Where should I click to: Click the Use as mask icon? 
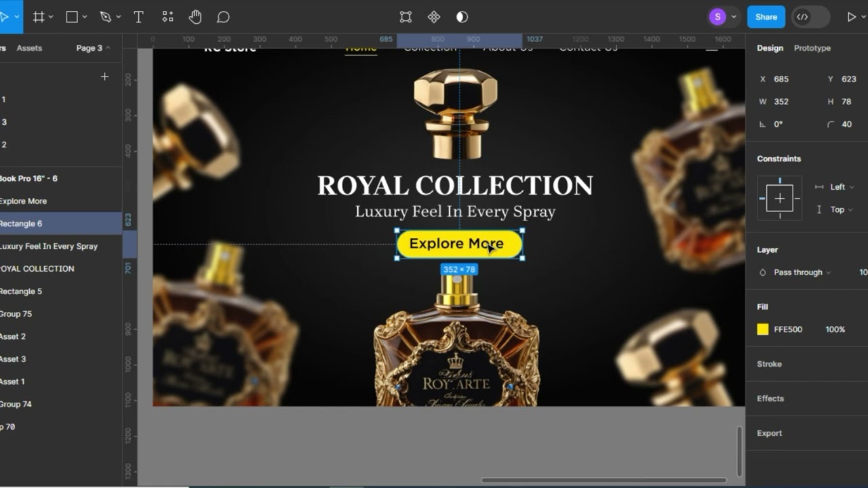click(x=462, y=17)
